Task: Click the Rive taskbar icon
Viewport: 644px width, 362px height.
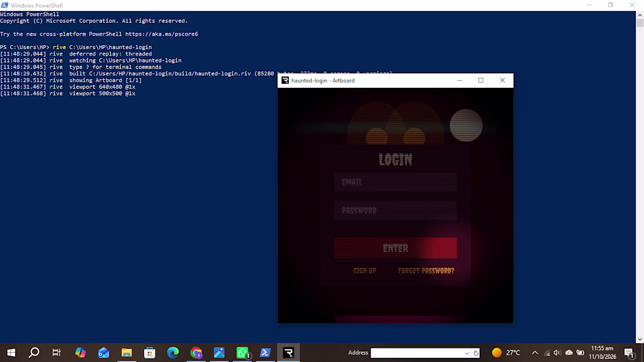Action: (x=288, y=353)
